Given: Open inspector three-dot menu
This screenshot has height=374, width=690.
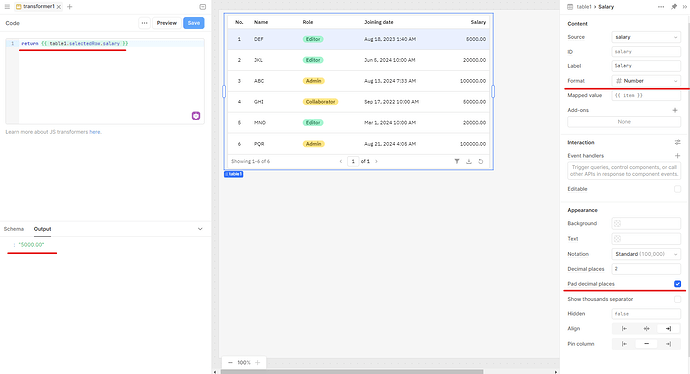Looking at the screenshot, I should point(661,7).
